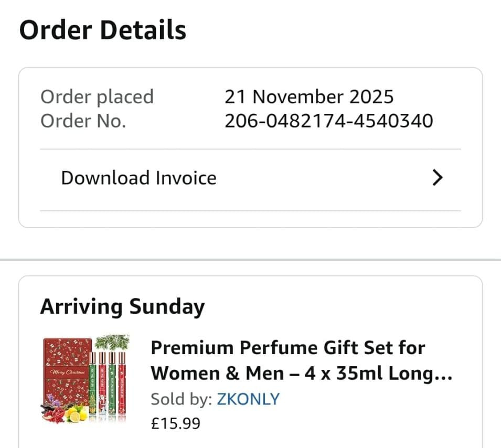This screenshot has height=448, width=501.
Task: Select the order number 206-0482174-4540340
Action: point(328,121)
